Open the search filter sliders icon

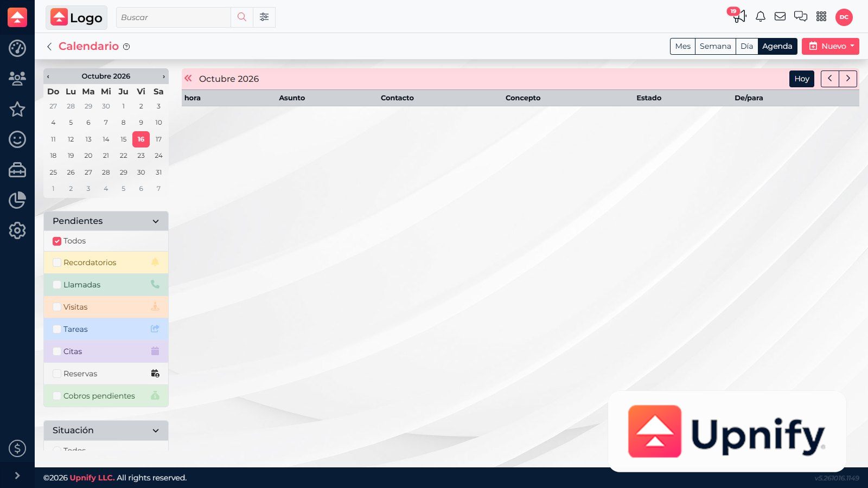click(x=264, y=17)
